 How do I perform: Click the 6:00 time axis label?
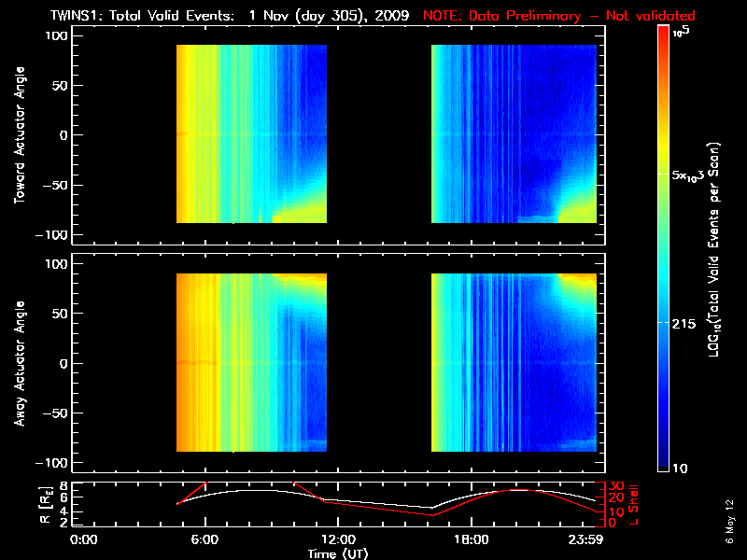(x=204, y=539)
